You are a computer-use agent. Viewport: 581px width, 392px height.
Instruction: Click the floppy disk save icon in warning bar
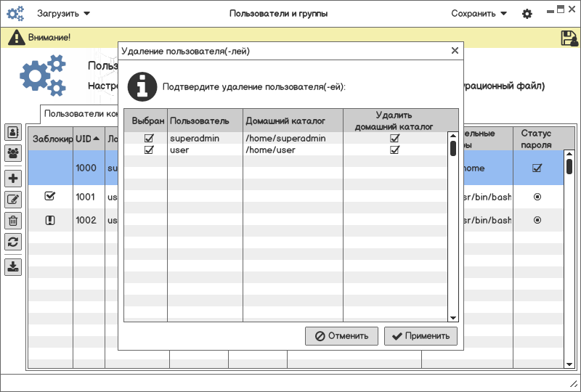point(569,38)
